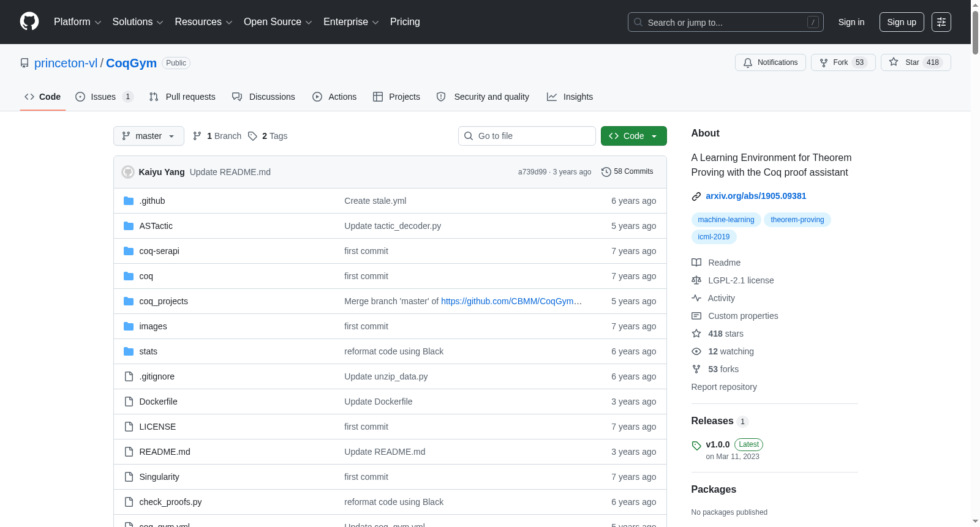Open the https://github.com/CBMM/CoqGym commit link
Screen dimensions: 980x527
coord(511,301)
